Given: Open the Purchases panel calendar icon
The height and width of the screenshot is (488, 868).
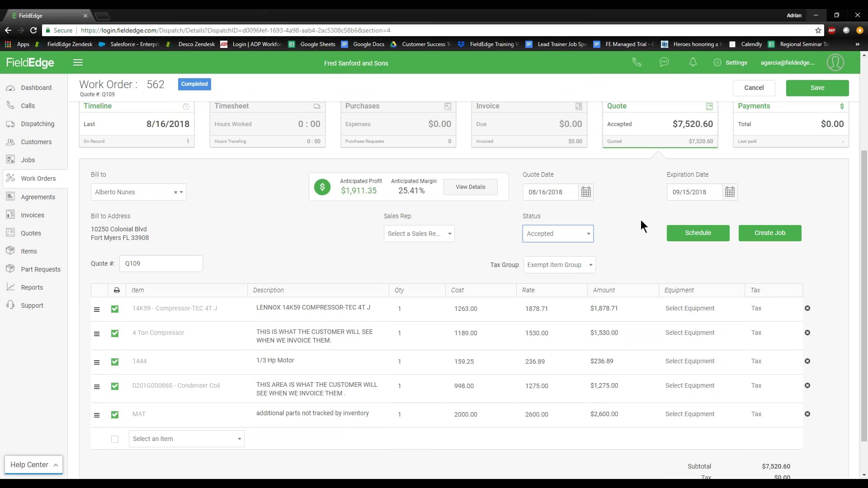Looking at the screenshot, I should point(448,107).
